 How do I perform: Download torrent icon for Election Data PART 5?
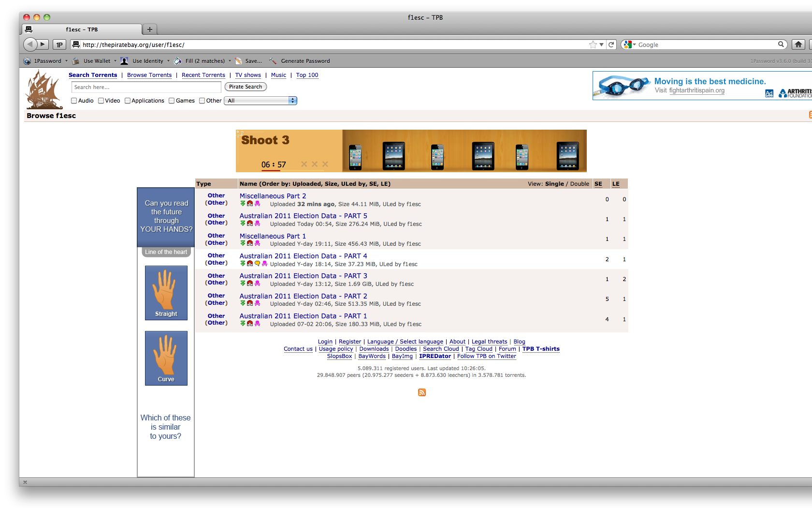[x=243, y=224]
